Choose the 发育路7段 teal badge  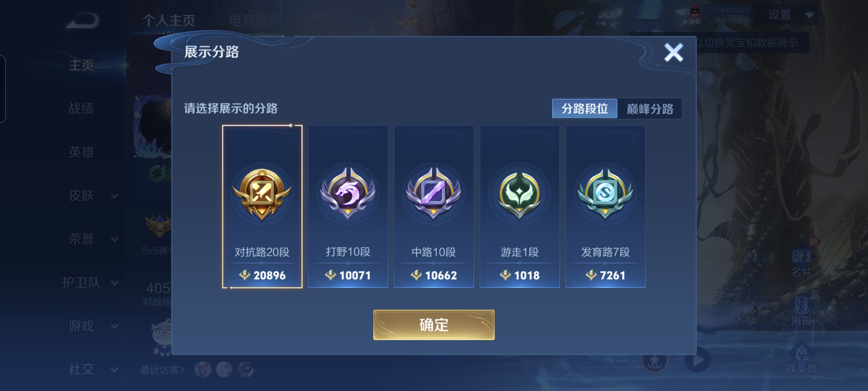tap(605, 194)
